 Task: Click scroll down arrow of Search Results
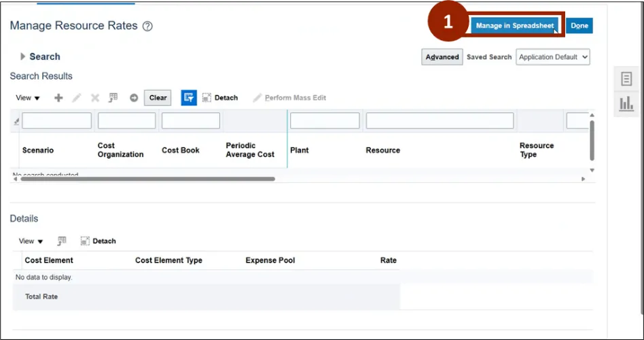[592, 170]
